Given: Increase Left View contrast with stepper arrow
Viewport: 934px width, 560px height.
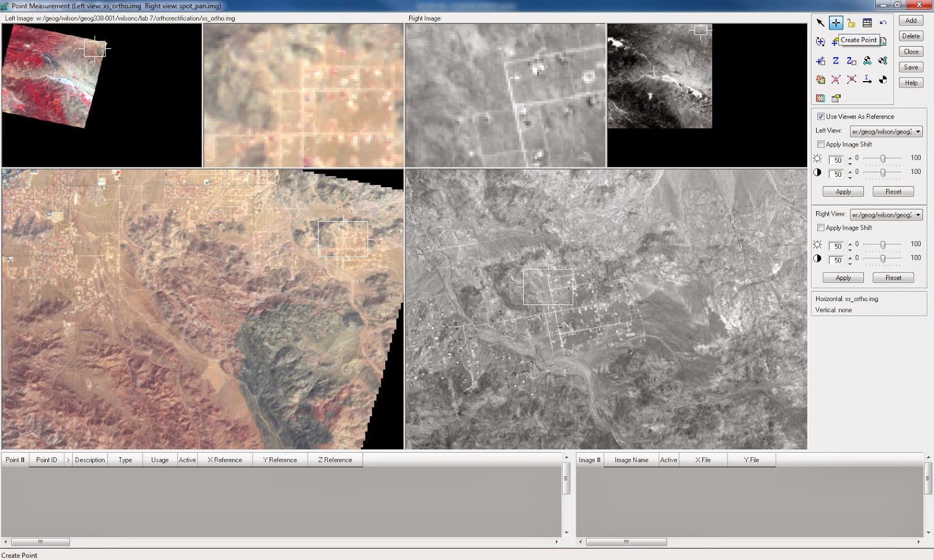Looking at the screenshot, I should coord(849,171).
